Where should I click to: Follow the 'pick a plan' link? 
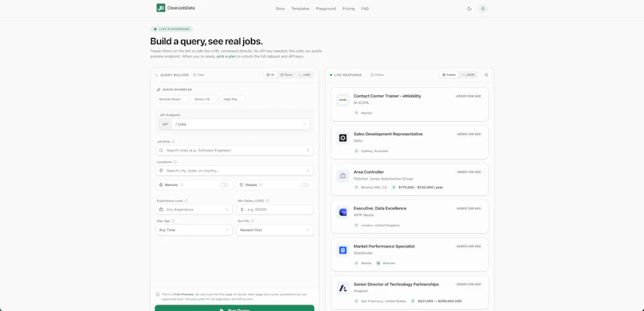click(x=226, y=56)
